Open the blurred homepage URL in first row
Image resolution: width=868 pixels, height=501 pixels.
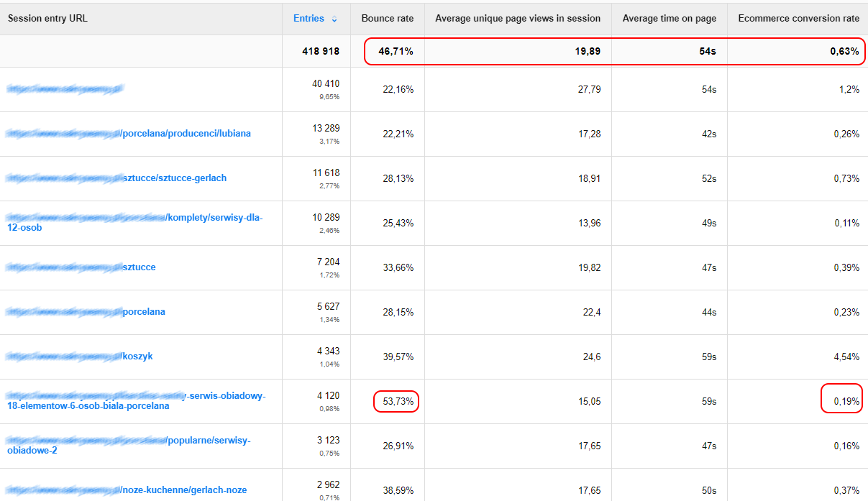click(x=65, y=89)
